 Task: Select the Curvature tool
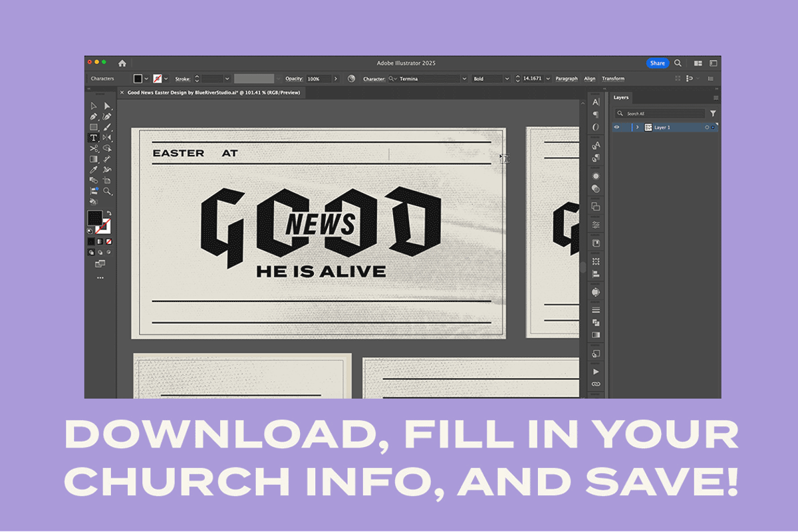[x=106, y=116]
